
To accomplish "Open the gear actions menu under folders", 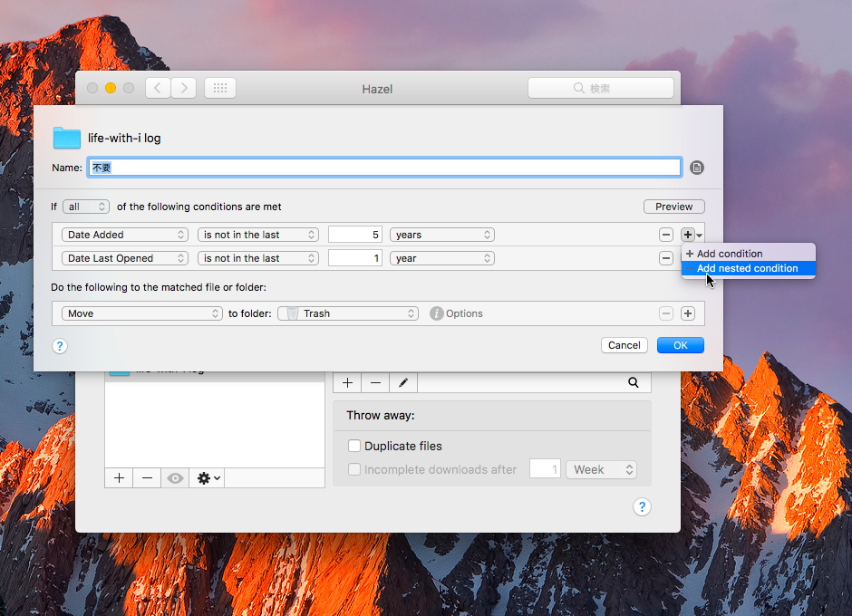I will click(208, 478).
